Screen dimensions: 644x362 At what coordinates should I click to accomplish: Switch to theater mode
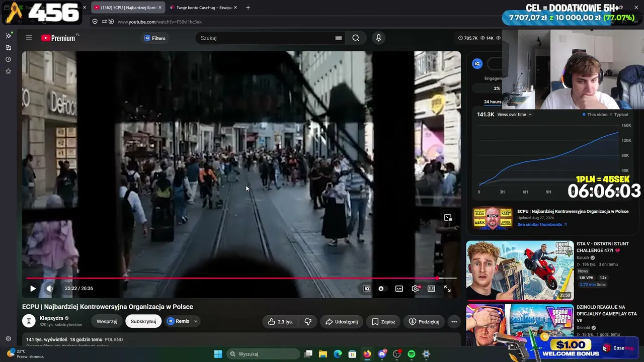[x=431, y=289]
